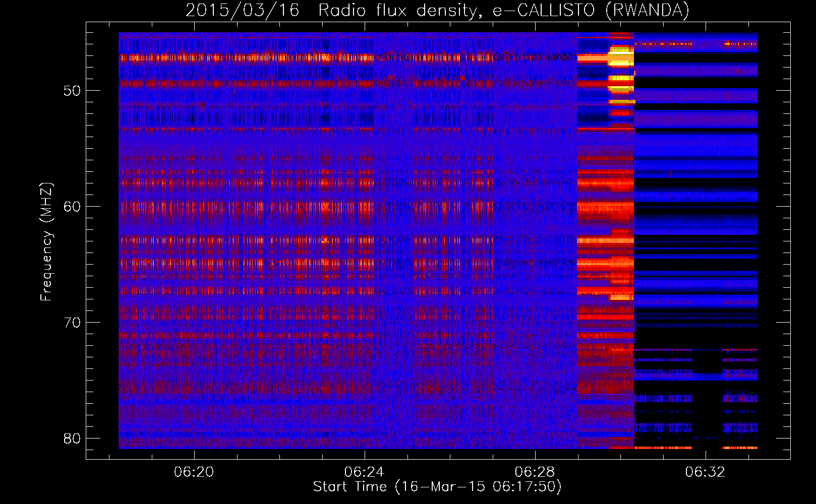Viewport: 816px width, 504px height.
Task: Click the 60 MHz frequency tick label
Action: pyautogui.click(x=72, y=207)
